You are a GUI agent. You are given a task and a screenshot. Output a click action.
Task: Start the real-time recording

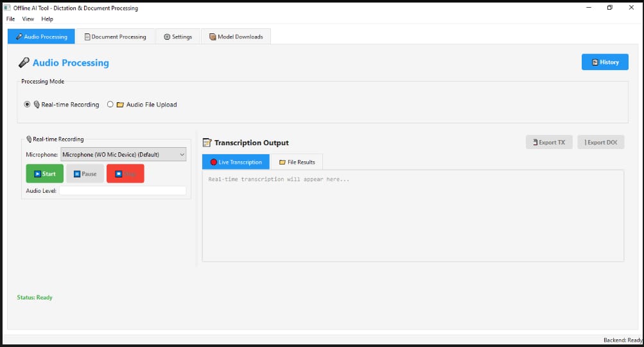[x=45, y=173]
